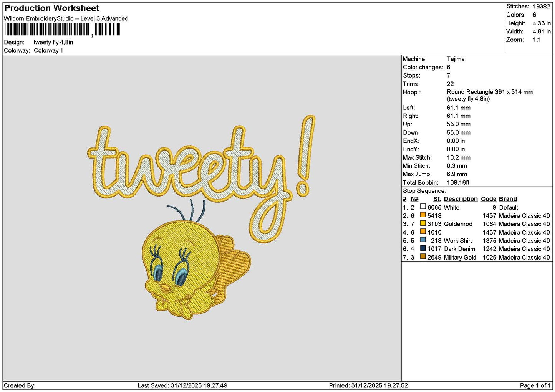Click the 'Goldenrod' description in row 3

(x=458, y=224)
